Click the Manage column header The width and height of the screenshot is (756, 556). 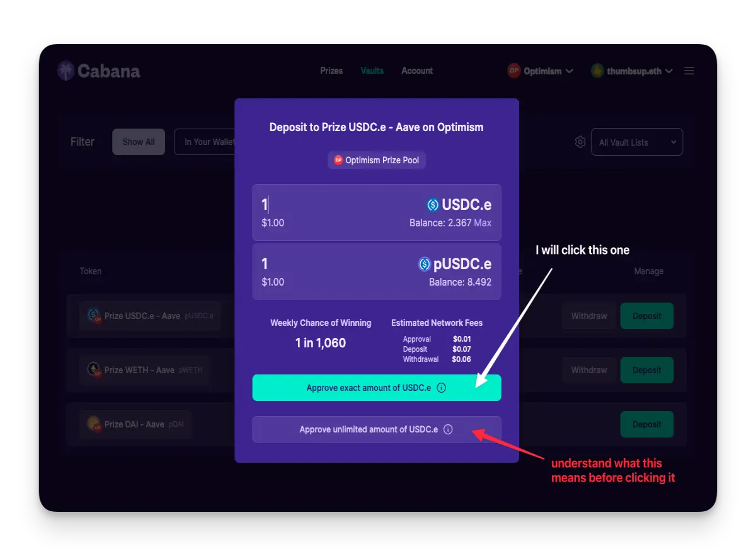(649, 271)
